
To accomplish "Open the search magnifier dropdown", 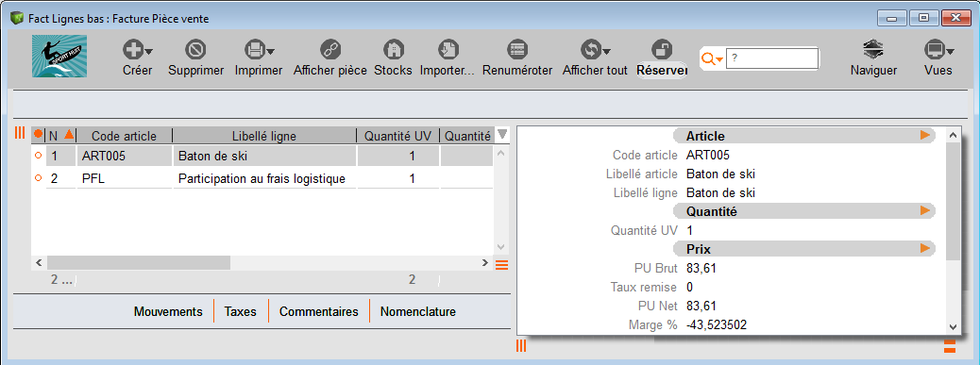I will [x=712, y=58].
